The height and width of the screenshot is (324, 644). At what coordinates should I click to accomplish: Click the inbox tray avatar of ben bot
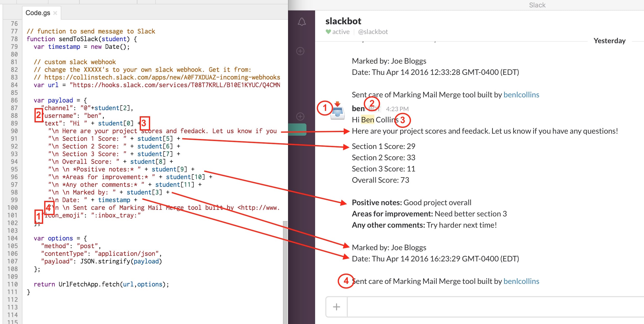pyautogui.click(x=338, y=111)
